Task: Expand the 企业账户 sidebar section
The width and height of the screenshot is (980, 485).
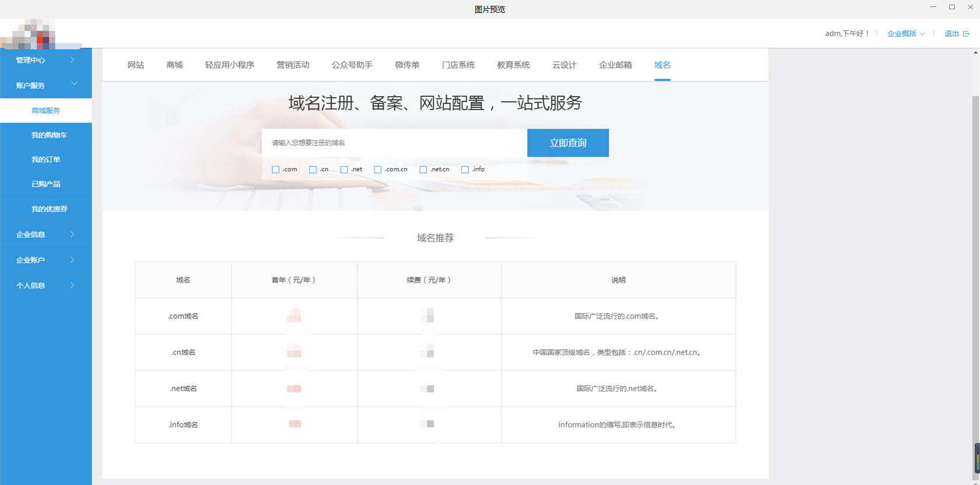Action: [x=45, y=260]
